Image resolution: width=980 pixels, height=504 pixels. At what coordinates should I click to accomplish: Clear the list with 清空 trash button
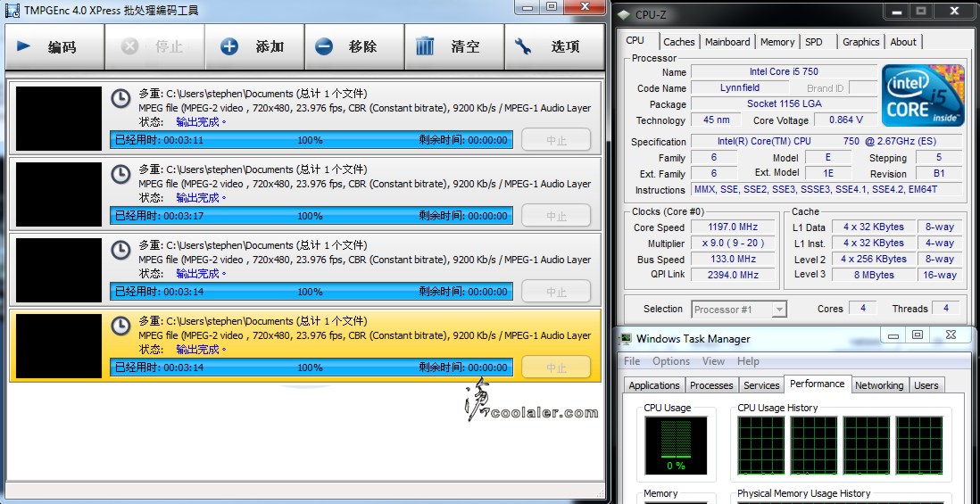[454, 47]
